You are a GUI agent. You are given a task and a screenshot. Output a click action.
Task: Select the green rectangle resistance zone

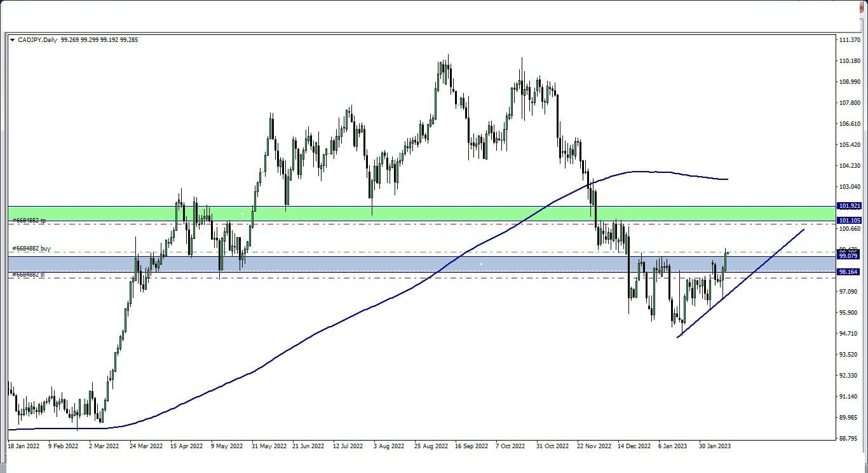421,214
